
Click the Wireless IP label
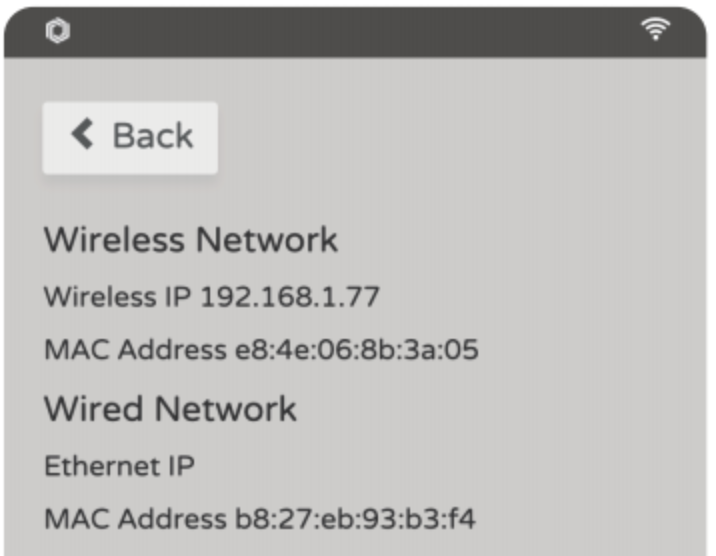[119, 297]
